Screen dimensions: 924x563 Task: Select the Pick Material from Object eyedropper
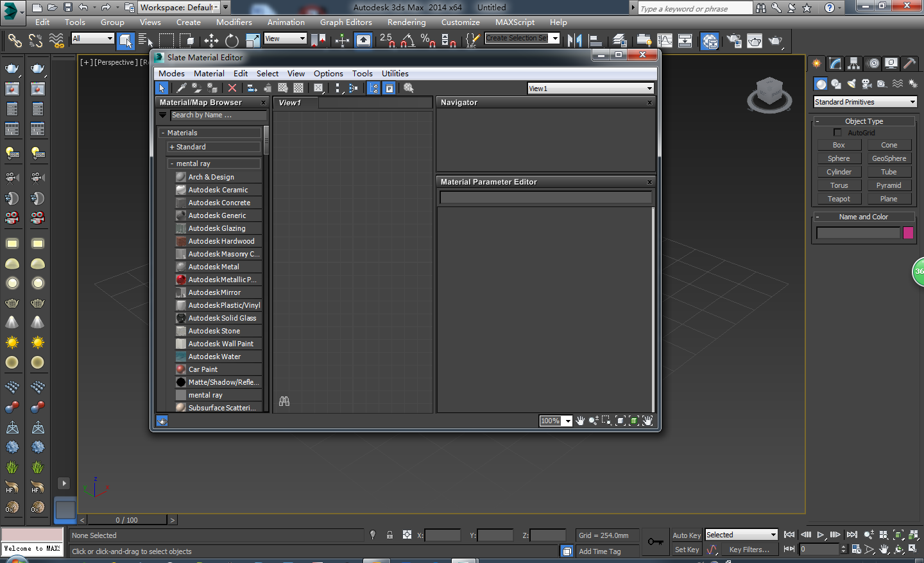coord(182,88)
